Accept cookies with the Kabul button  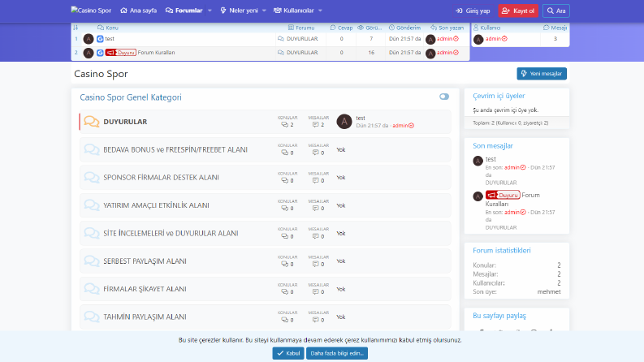(288, 353)
